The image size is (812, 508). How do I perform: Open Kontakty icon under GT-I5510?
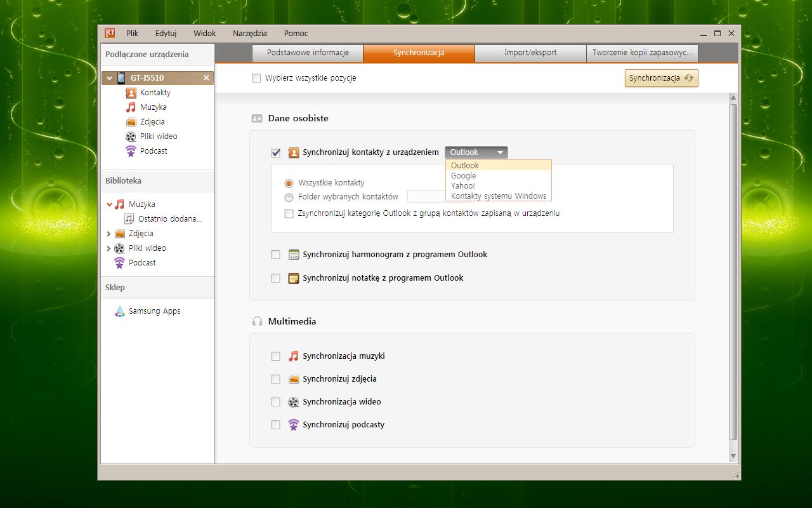click(131, 93)
